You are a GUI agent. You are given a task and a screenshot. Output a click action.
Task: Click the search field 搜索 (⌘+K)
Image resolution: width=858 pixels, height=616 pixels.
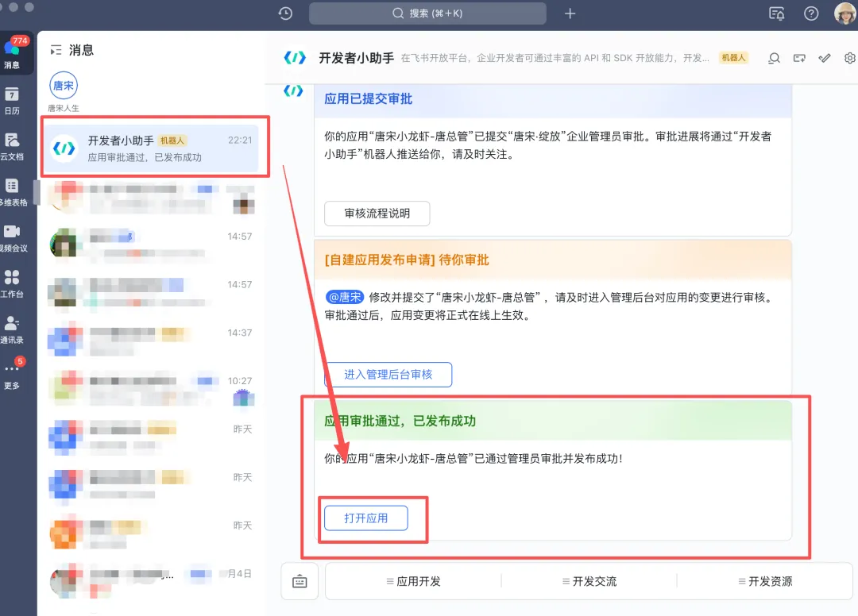coord(427,13)
